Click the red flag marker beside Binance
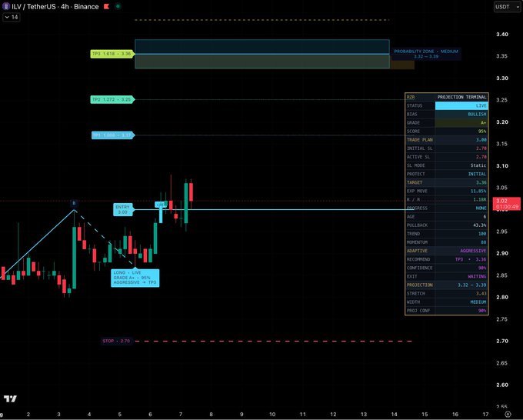523x420 pixels. pos(106,6)
